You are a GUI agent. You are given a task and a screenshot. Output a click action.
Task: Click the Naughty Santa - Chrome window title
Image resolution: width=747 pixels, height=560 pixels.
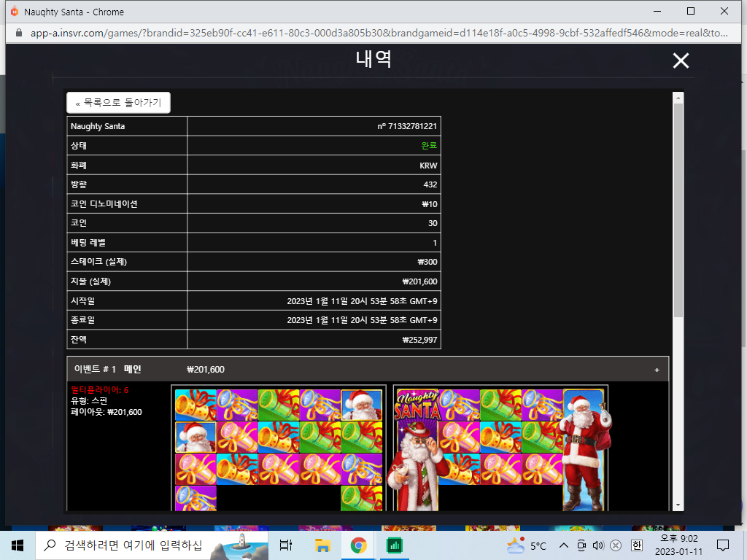[74, 12]
